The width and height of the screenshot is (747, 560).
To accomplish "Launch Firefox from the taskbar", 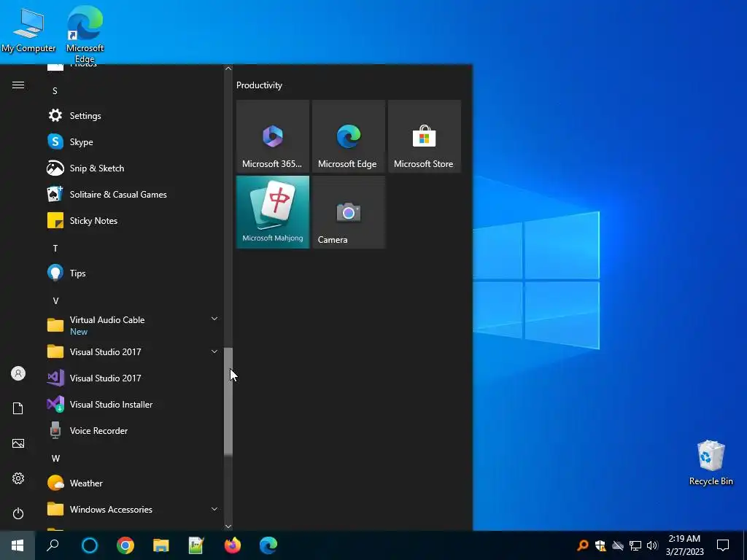I will [x=233, y=545].
